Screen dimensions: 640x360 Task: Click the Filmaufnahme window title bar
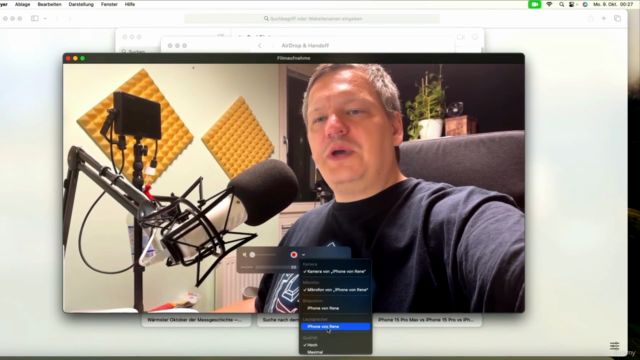[x=293, y=58]
